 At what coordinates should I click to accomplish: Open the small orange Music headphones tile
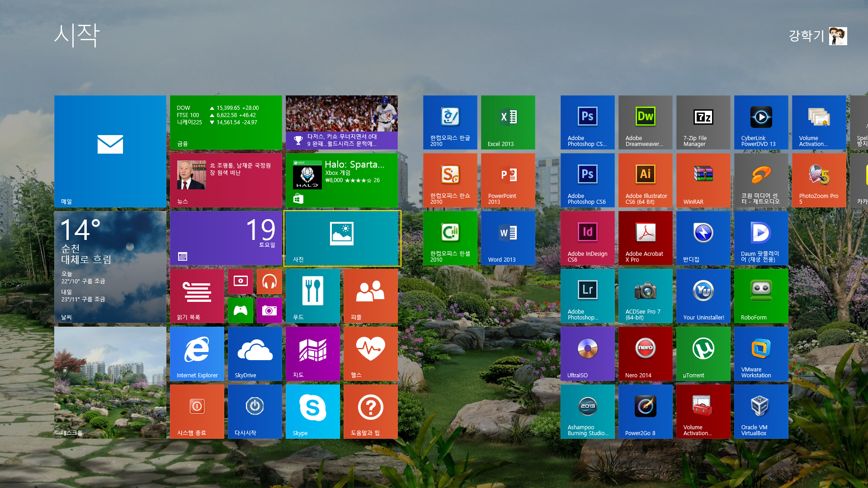tap(269, 282)
